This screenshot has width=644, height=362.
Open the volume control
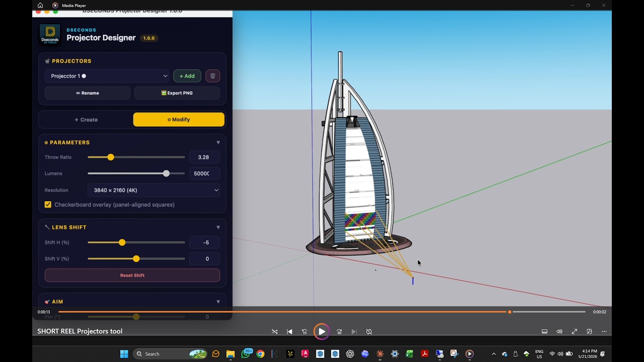tap(559, 332)
